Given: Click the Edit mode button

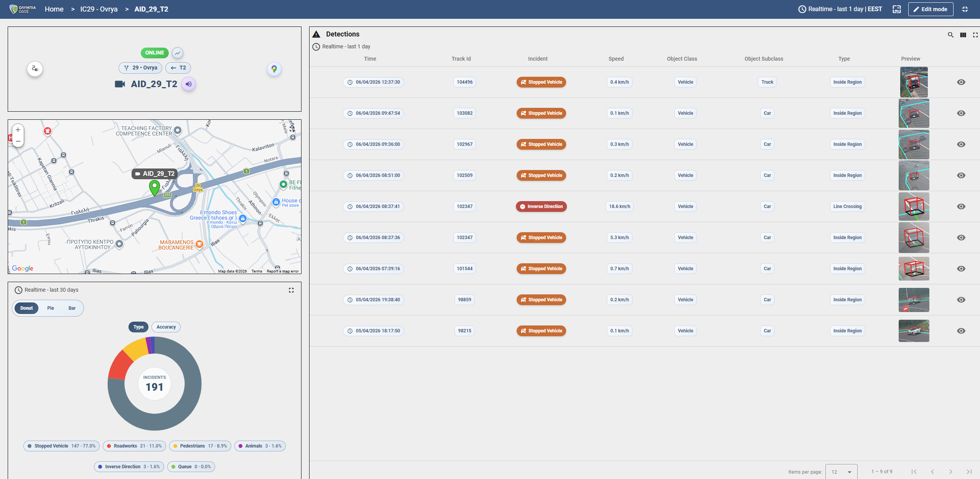Looking at the screenshot, I should (x=930, y=9).
